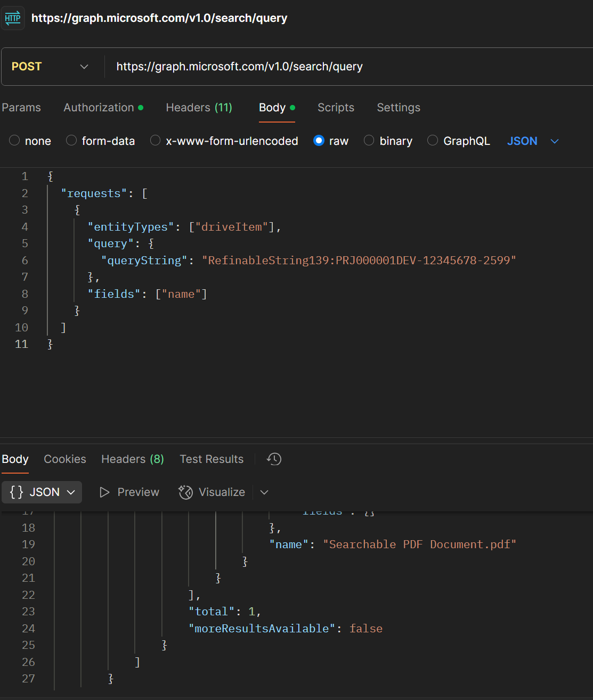Click the "total" key in response
This screenshot has height=700, width=593.
click(x=212, y=612)
